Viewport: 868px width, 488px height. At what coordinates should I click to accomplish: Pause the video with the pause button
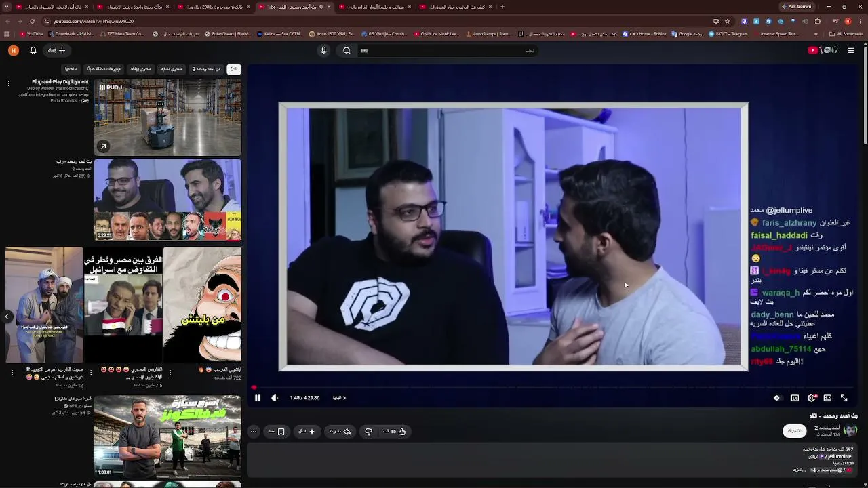point(258,398)
